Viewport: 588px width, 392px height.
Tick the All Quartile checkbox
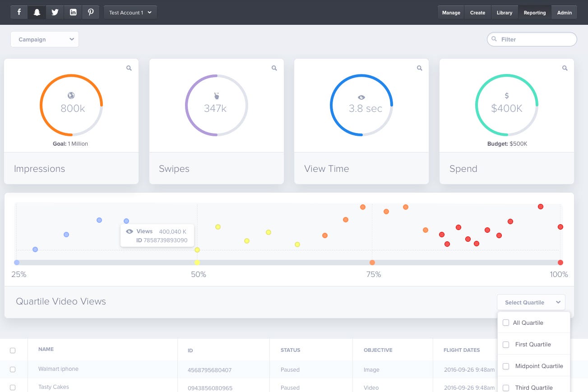click(506, 323)
